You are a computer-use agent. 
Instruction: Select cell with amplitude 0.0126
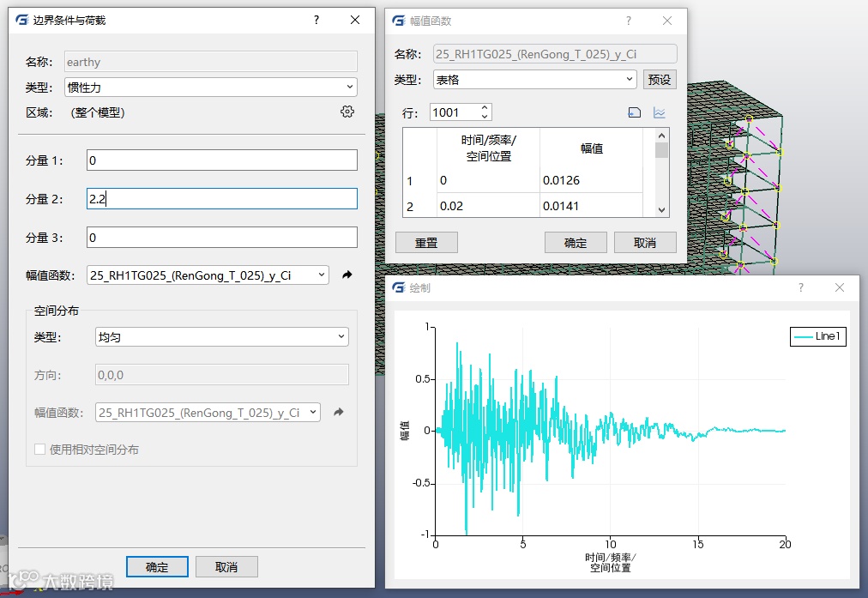(x=591, y=180)
